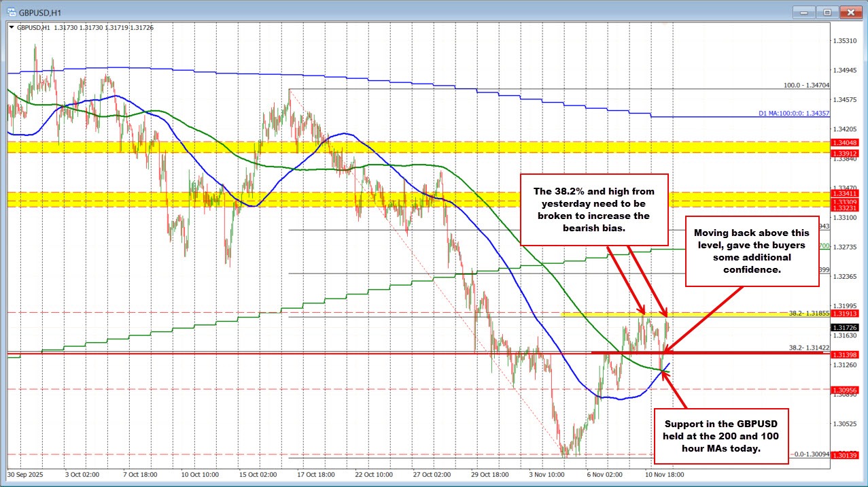Image resolution: width=868 pixels, height=487 pixels.
Task: Click the 1.30956 dashed-line price tag
Action: 844,390
